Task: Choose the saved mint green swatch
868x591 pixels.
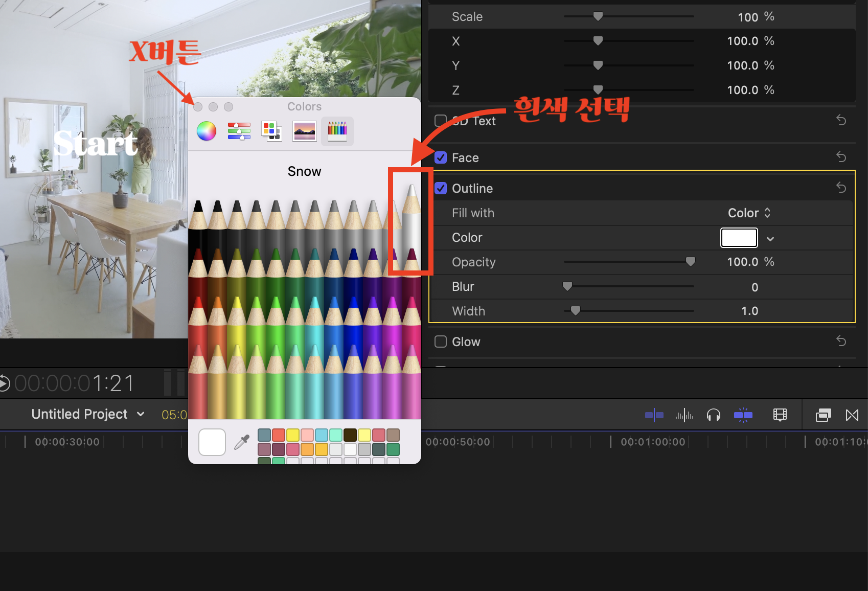Action: coord(336,435)
